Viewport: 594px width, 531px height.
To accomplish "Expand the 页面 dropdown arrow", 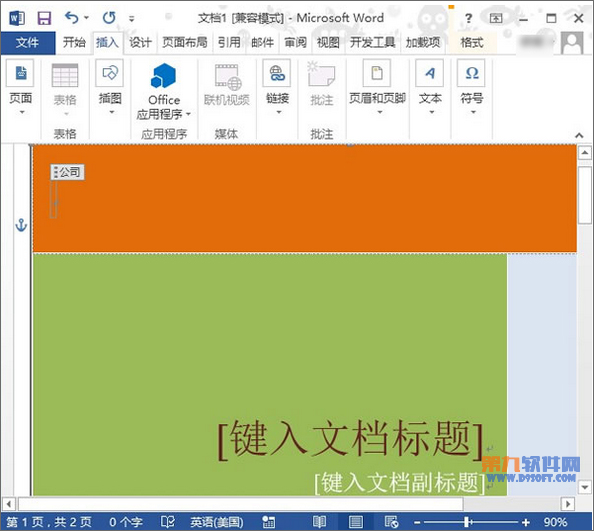I will coord(22,112).
